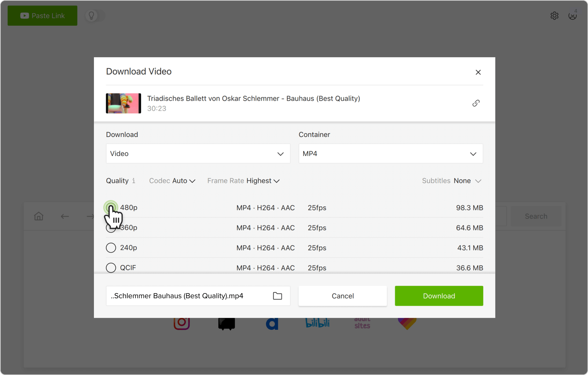This screenshot has height=375, width=588.
Task: Choose the 480p quality radio button
Action: pos(111,207)
